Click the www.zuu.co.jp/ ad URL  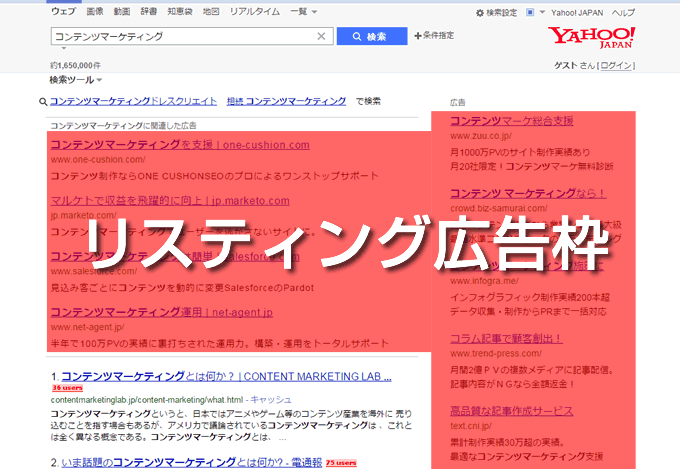[x=481, y=136]
